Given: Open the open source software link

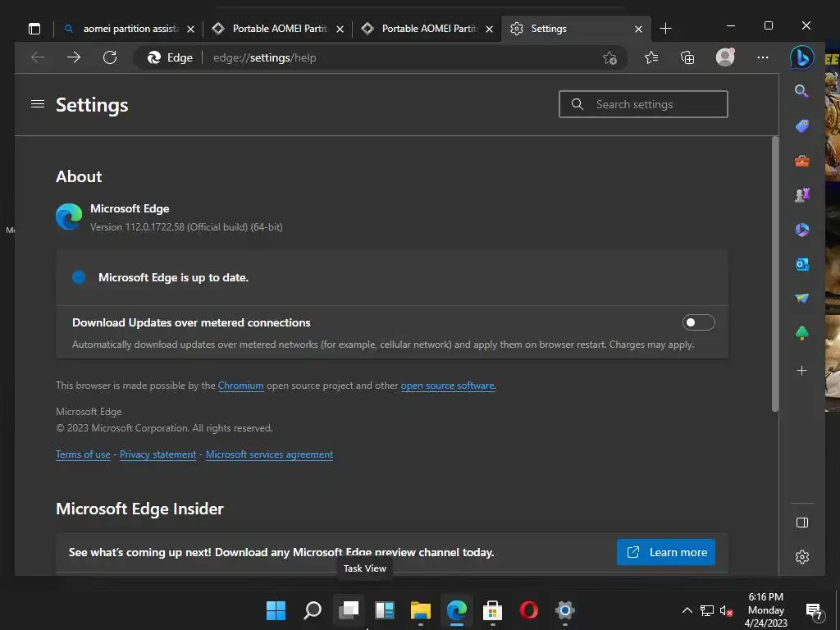Looking at the screenshot, I should tap(447, 386).
